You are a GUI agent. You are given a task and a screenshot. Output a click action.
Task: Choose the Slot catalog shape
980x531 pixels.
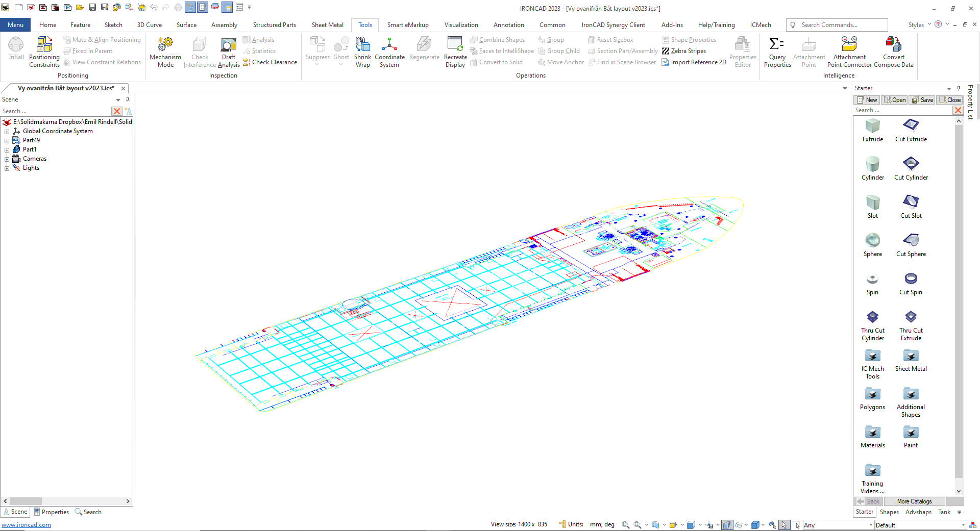(x=873, y=207)
